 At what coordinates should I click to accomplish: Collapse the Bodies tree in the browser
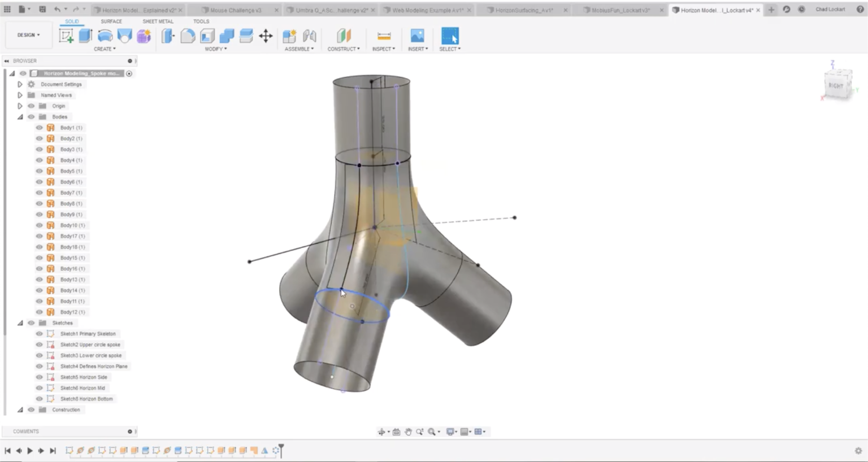pos(20,117)
